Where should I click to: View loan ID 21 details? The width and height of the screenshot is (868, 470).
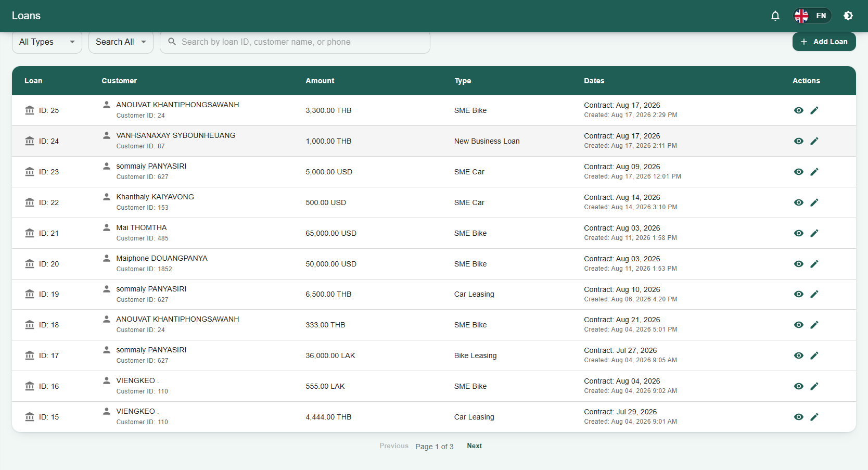799,233
